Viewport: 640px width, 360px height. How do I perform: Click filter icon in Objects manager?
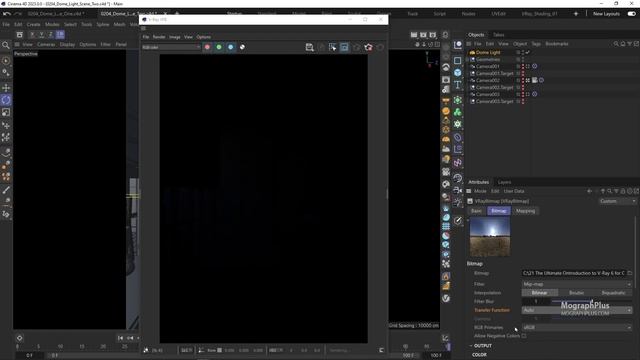(629, 44)
